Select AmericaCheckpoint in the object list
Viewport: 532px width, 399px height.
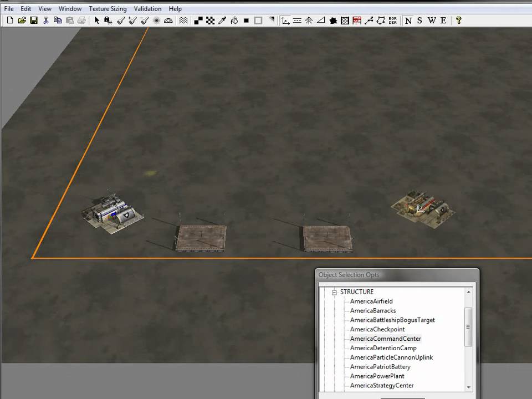[x=377, y=329]
